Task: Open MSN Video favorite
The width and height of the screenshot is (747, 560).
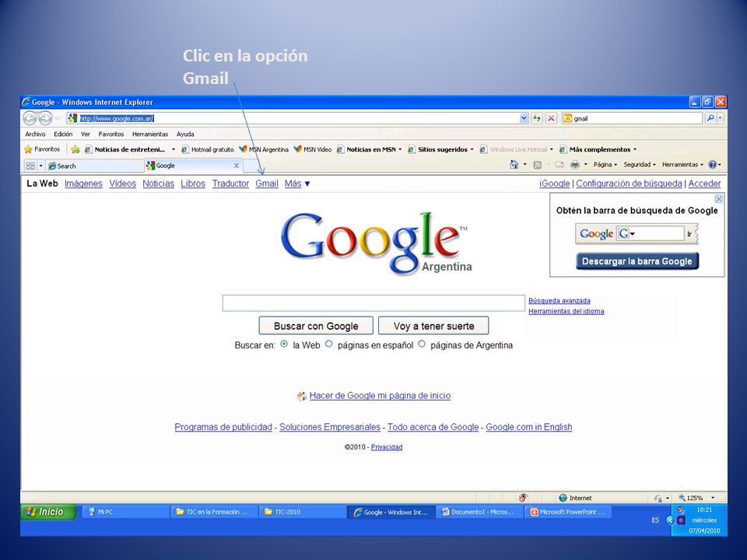Action: 313,149
